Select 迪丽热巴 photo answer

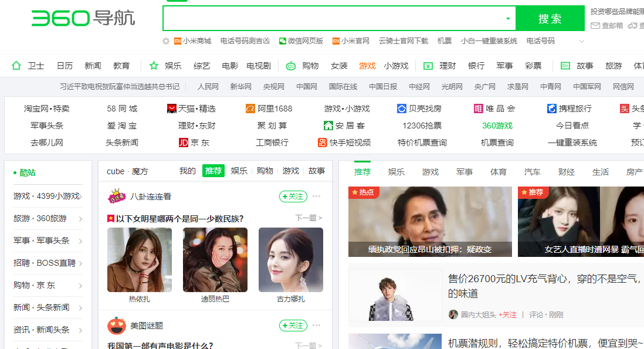215,260
